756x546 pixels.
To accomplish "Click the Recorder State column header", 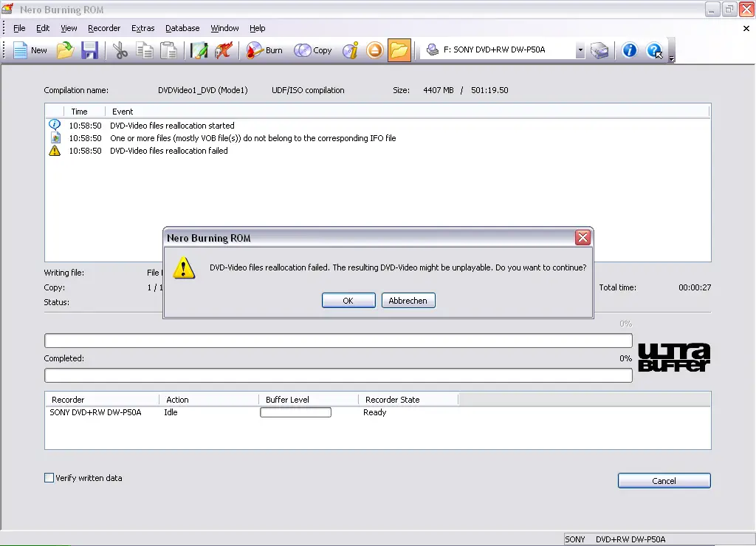I will click(x=408, y=400).
